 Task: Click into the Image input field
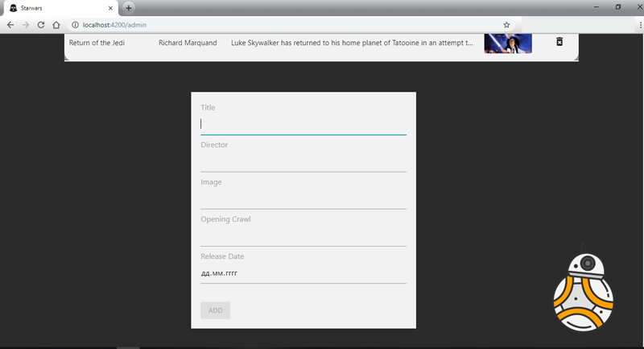click(303, 199)
